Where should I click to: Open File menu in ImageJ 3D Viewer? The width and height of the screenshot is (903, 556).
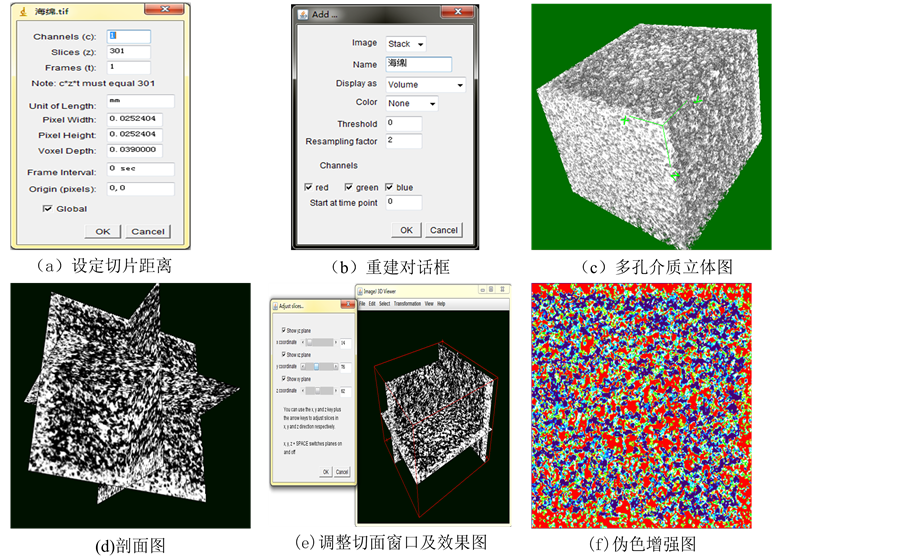pos(363,303)
